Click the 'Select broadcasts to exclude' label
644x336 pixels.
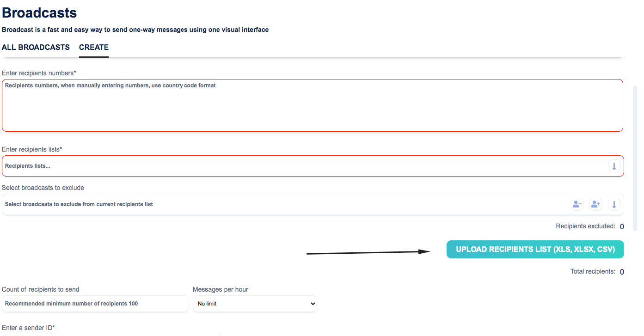43,188
